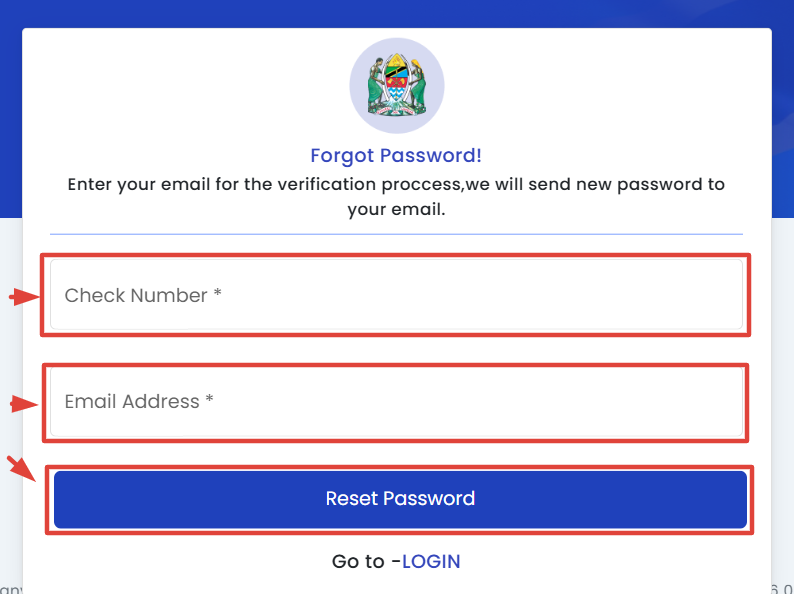
Task: Open the LOGIN link
Action: click(431, 562)
